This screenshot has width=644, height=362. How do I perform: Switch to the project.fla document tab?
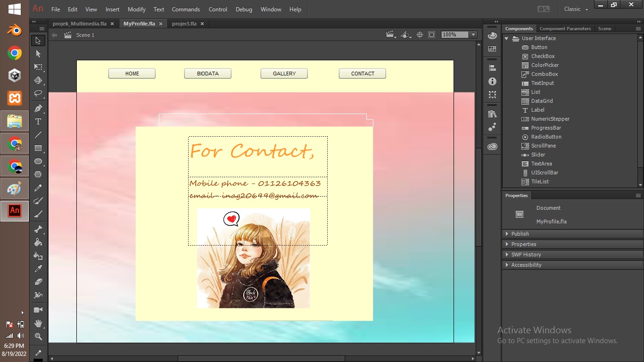click(x=184, y=24)
